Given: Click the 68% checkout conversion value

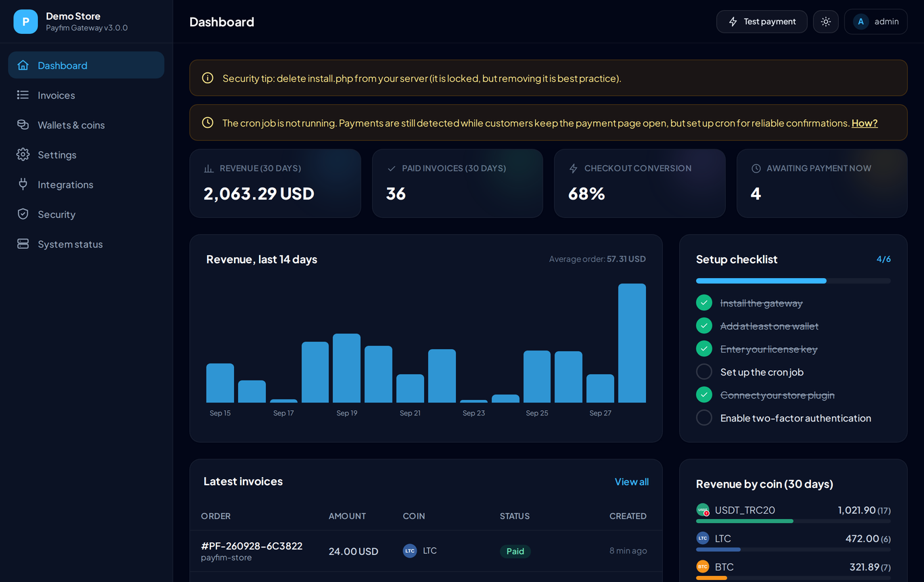Looking at the screenshot, I should 586,194.
